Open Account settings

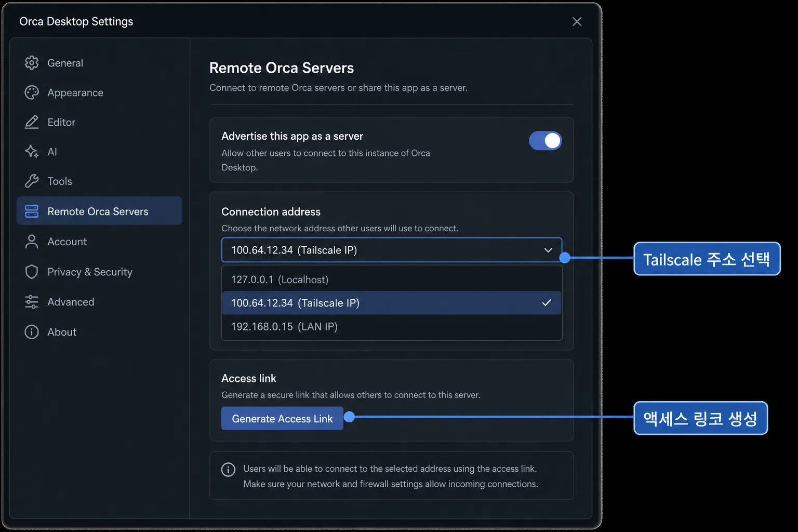tap(99, 242)
